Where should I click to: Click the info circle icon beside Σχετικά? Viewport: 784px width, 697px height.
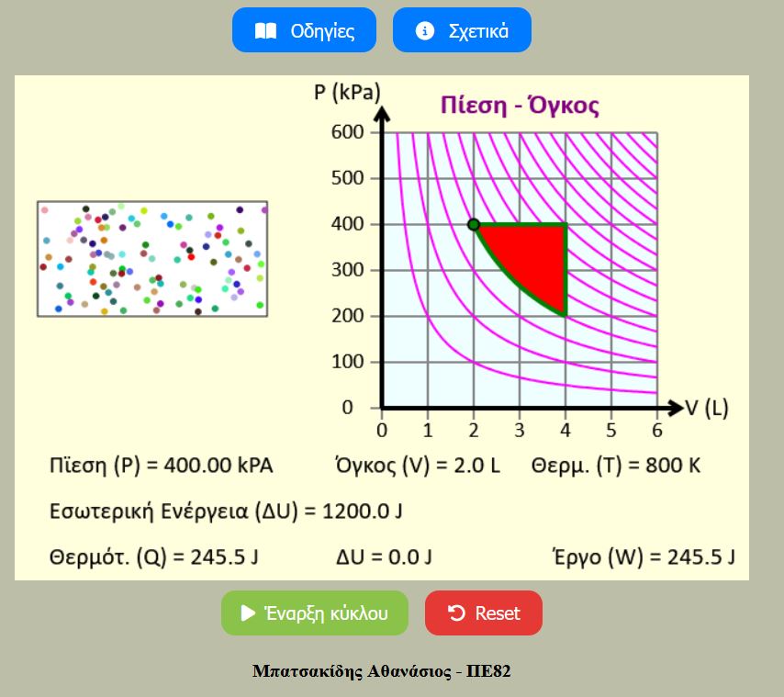click(x=424, y=31)
